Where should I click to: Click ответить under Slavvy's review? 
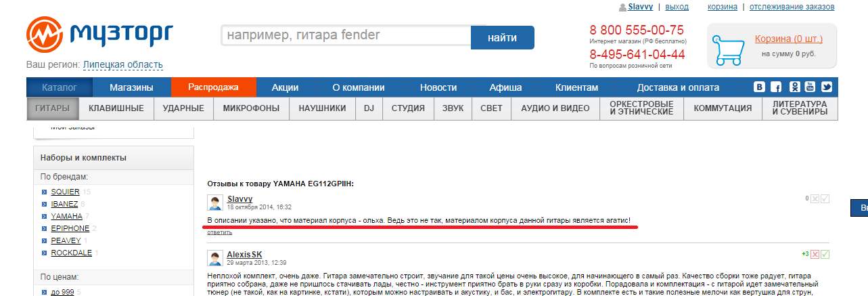[x=219, y=232]
